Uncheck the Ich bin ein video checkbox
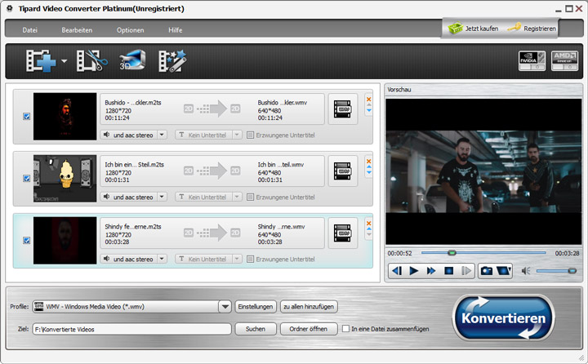This screenshot has height=364, width=588. click(x=27, y=178)
